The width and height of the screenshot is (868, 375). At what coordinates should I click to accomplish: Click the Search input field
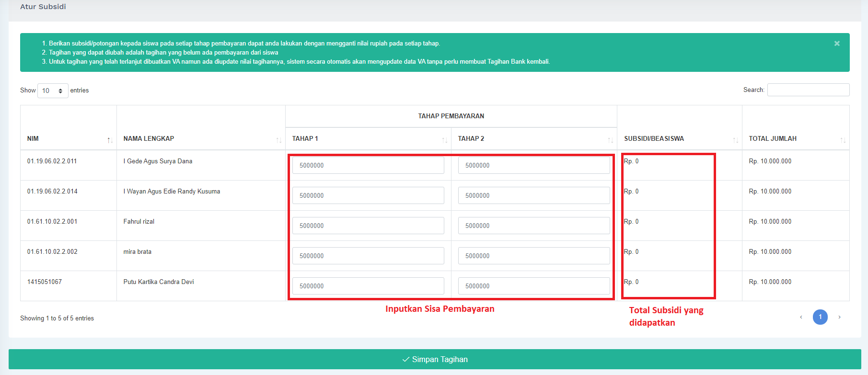pos(808,90)
